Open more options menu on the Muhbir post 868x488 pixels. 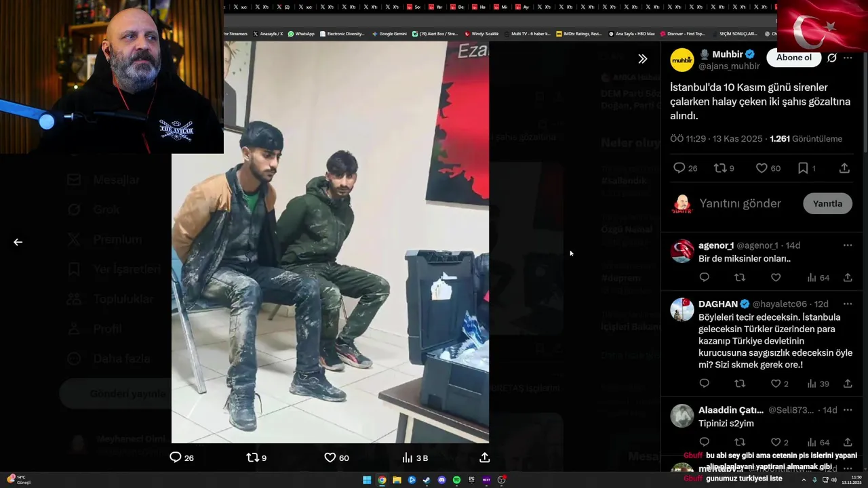tap(848, 58)
